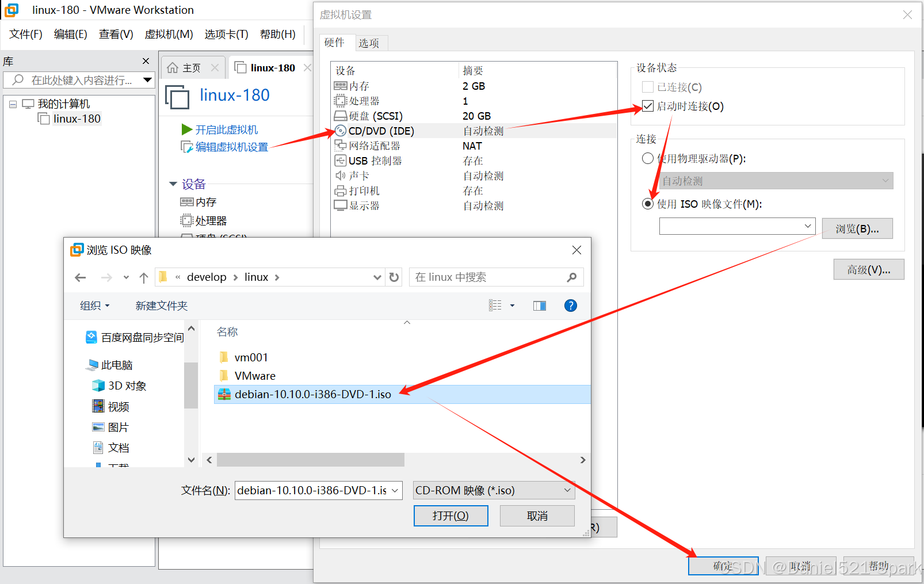
Task: Click the library search magnifier icon
Action: pyautogui.click(x=18, y=80)
